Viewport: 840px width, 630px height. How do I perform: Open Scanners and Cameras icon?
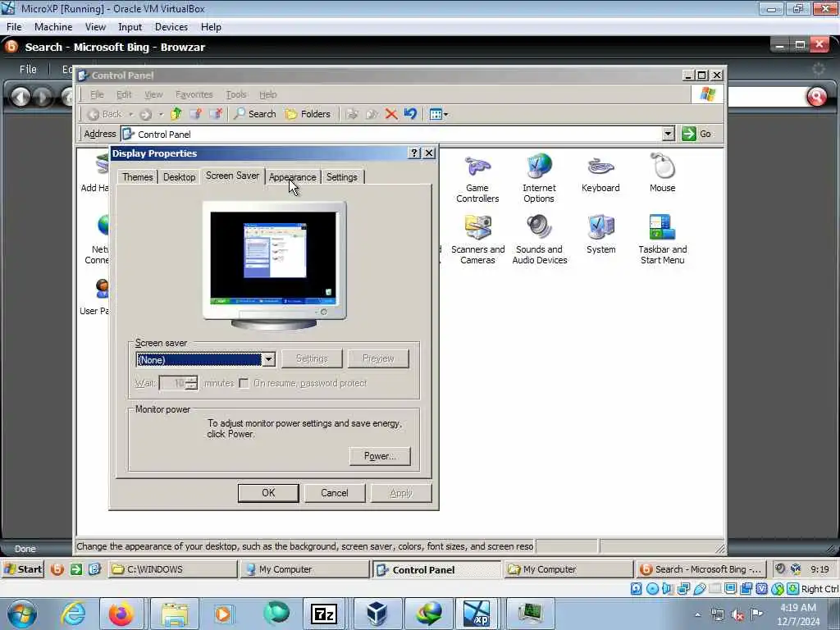477,240
